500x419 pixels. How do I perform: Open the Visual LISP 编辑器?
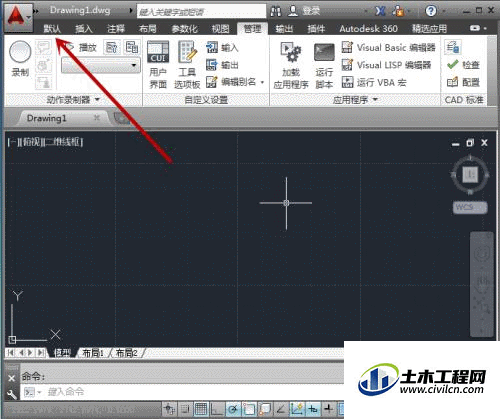386,65
